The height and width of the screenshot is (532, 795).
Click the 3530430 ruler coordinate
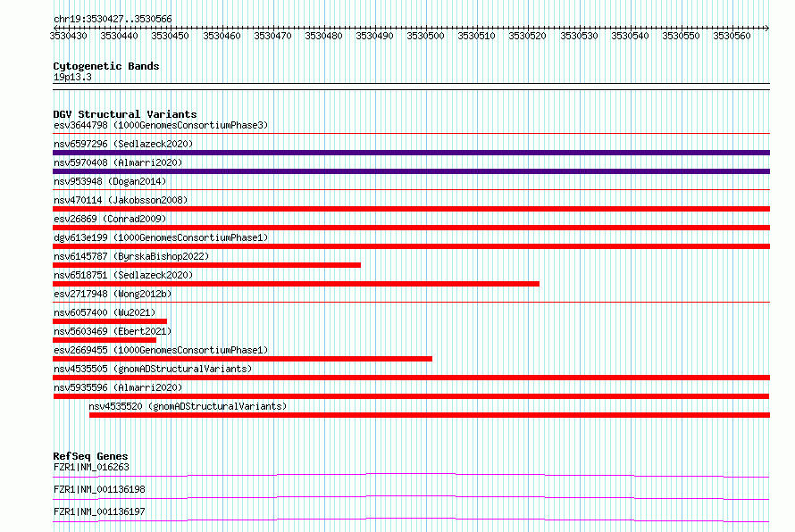tap(68, 36)
